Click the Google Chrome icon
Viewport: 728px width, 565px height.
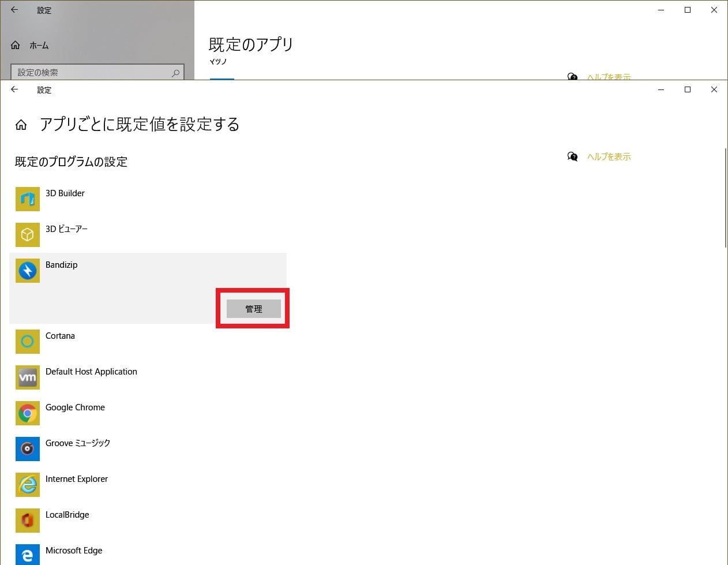click(x=28, y=413)
